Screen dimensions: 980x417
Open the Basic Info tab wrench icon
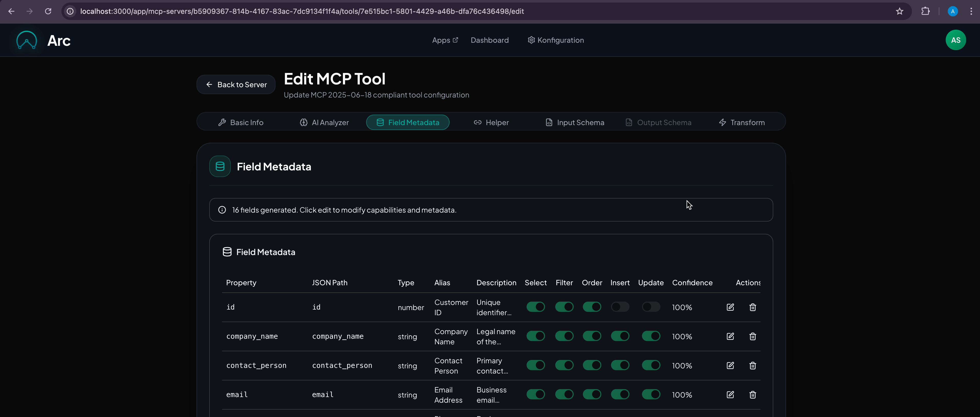pyautogui.click(x=223, y=122)
